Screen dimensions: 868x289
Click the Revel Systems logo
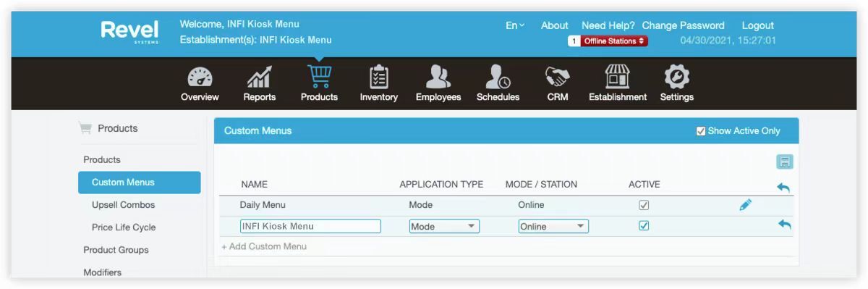pos(129,32)
